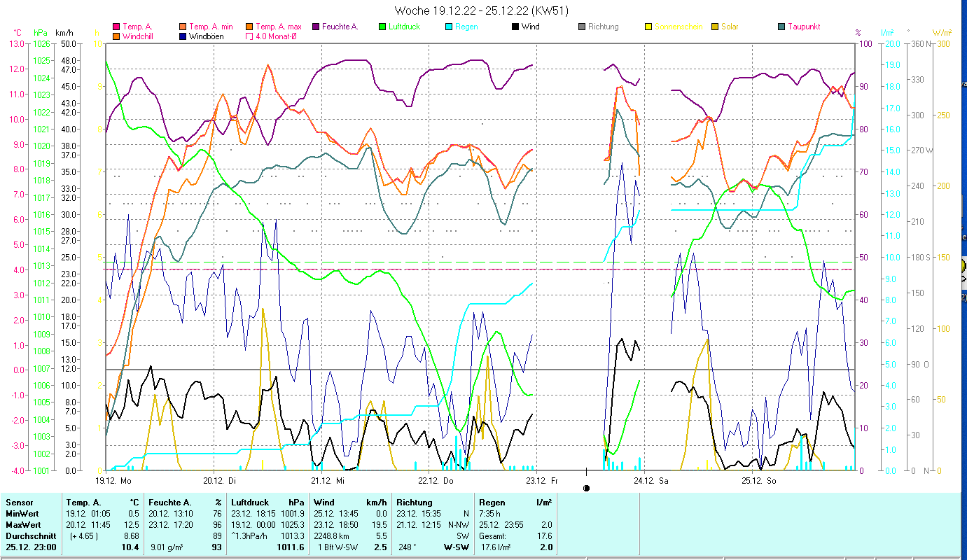Click the green Luftdruck legend swatch
Screen dimensions: 967x560
pyautogui.click(x=382, y=27)
